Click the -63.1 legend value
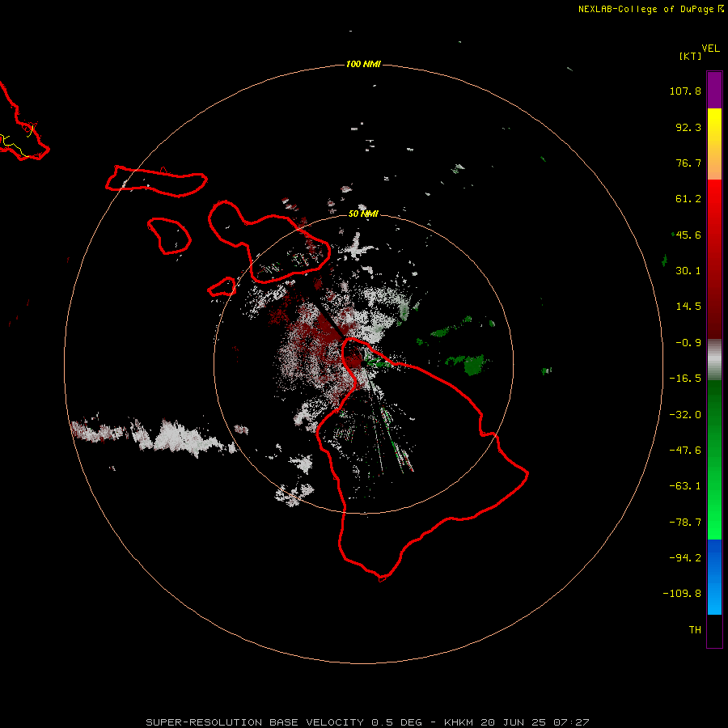728x728 pixels. (x=685, y=486)
